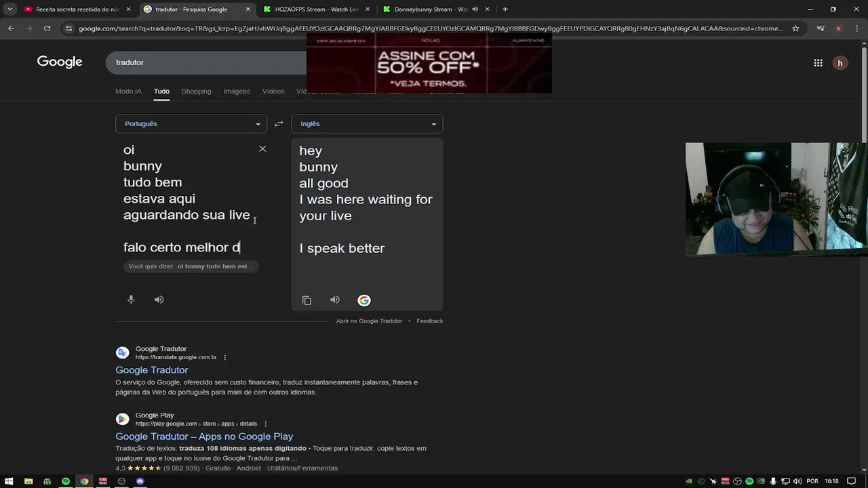The image size is (868, 488).
Task: Search the translation with the Google G icon
Action: click(x=364, y=300)
